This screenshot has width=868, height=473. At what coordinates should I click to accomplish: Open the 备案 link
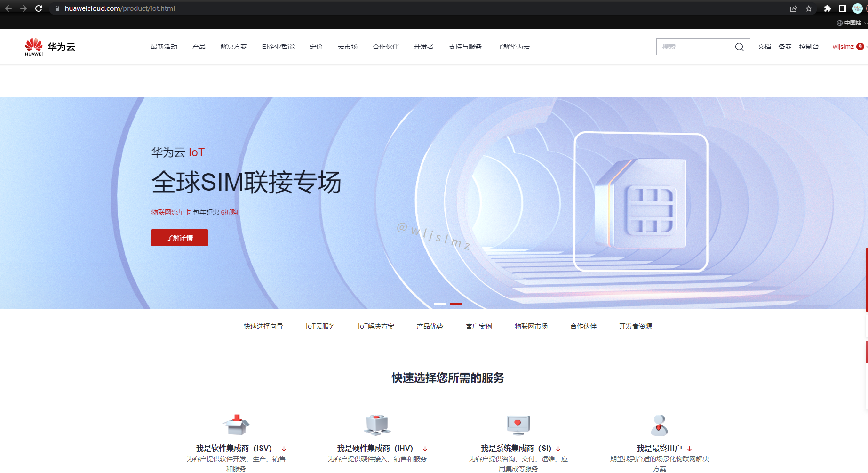pos(785,47)
